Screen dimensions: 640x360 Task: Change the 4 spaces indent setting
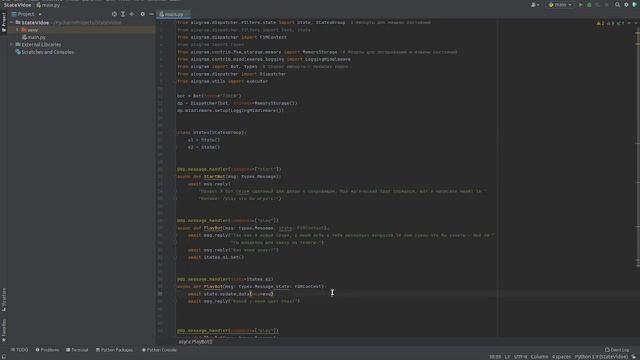click(x=562, y=357)
